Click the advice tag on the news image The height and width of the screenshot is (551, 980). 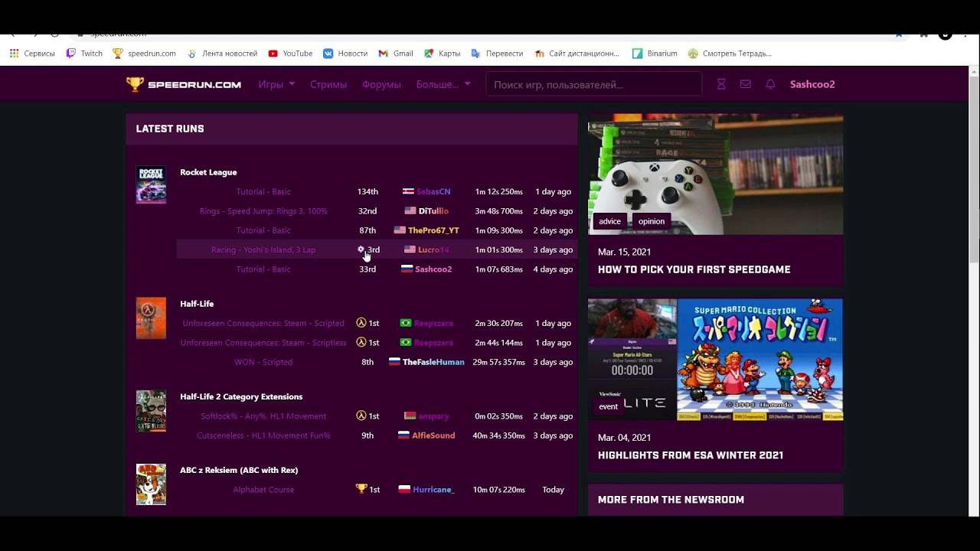[x=610, y=221]
